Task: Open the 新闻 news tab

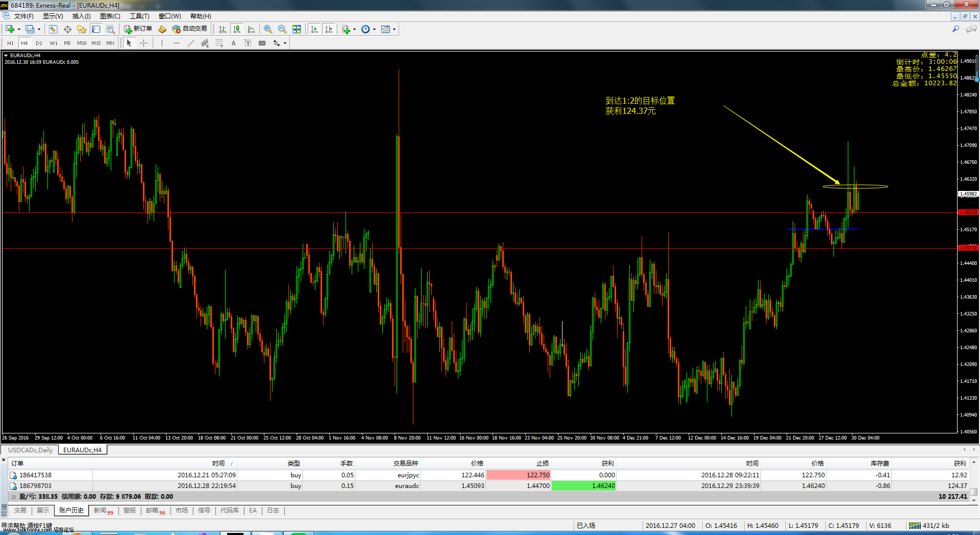Action: [103, 510]
